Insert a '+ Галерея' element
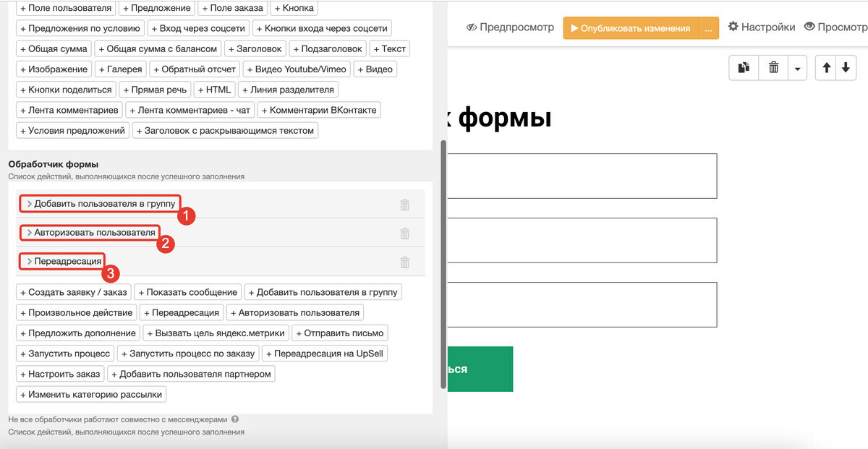Image resolution: width=868 pixels, height=449 pixels. click(120, 69)
